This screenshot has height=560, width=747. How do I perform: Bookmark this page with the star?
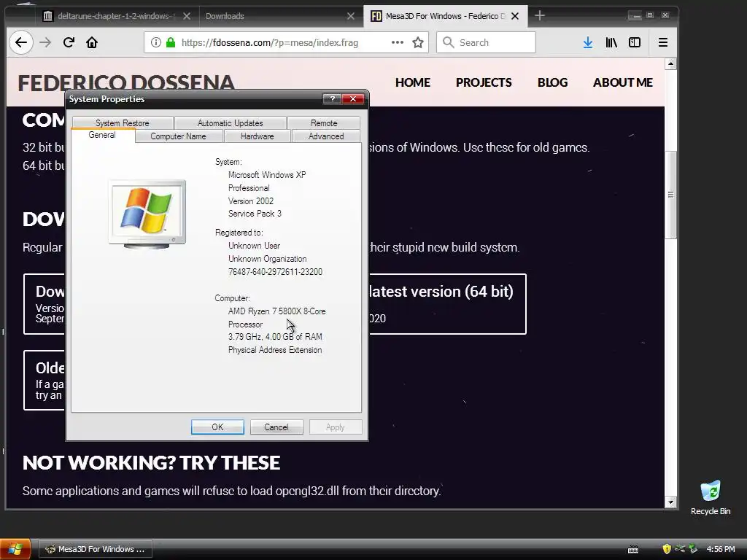point(418,42)
